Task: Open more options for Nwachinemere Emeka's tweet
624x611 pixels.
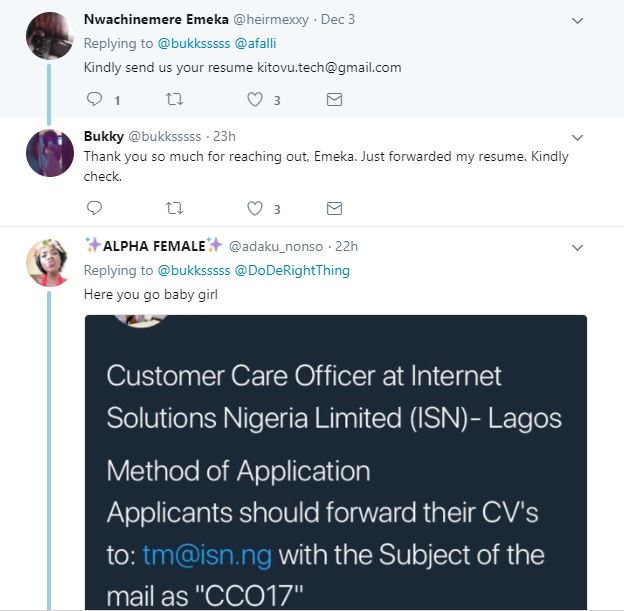Action: click(x=577, y=20)
